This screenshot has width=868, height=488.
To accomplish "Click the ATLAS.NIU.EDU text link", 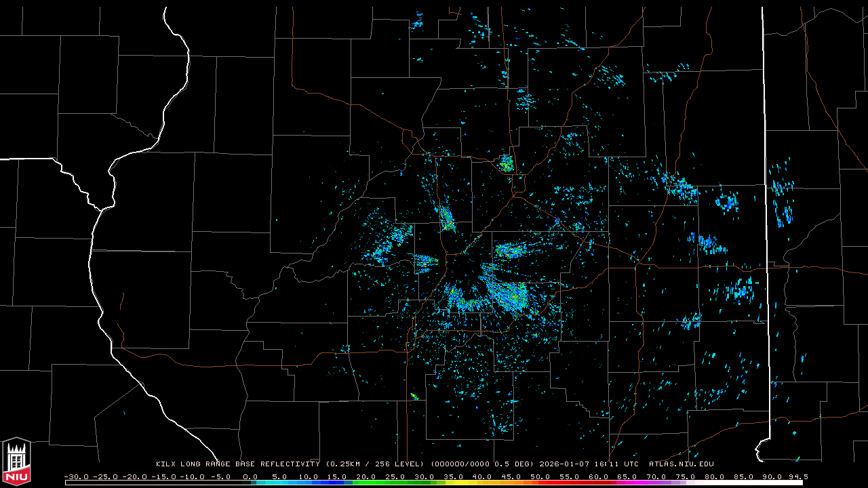I will tap(681, 464).
